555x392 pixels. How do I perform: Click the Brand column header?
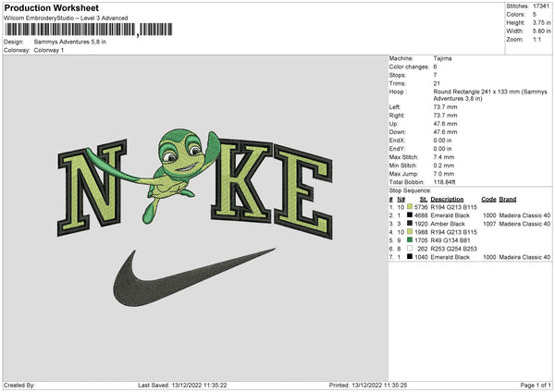click(x=508, y=199)
